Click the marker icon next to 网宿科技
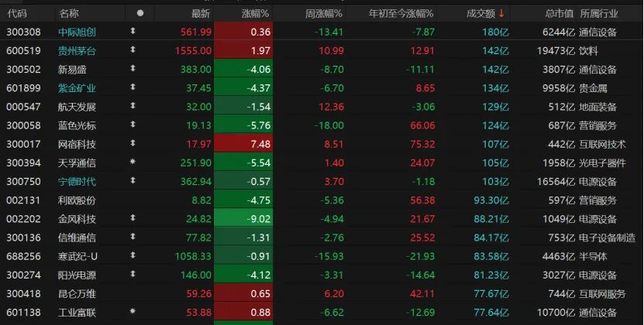Viewport: 644px width, 325px height. [x=133, y=144]
